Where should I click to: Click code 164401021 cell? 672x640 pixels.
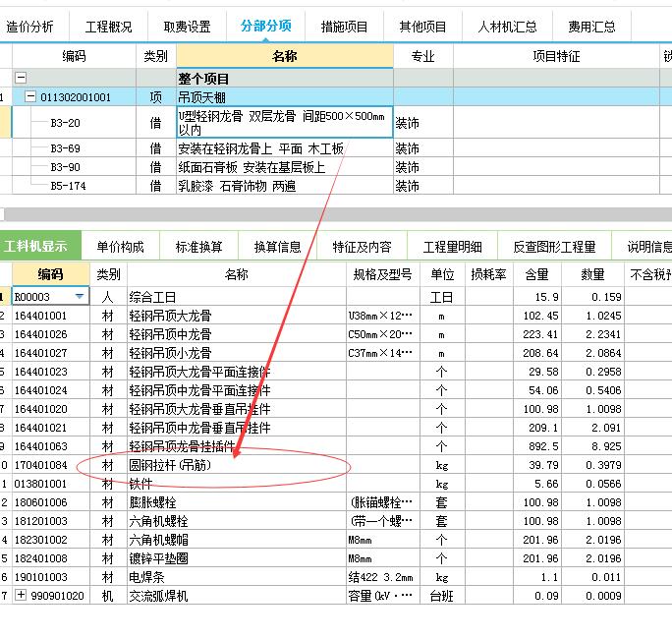(50, 428)
